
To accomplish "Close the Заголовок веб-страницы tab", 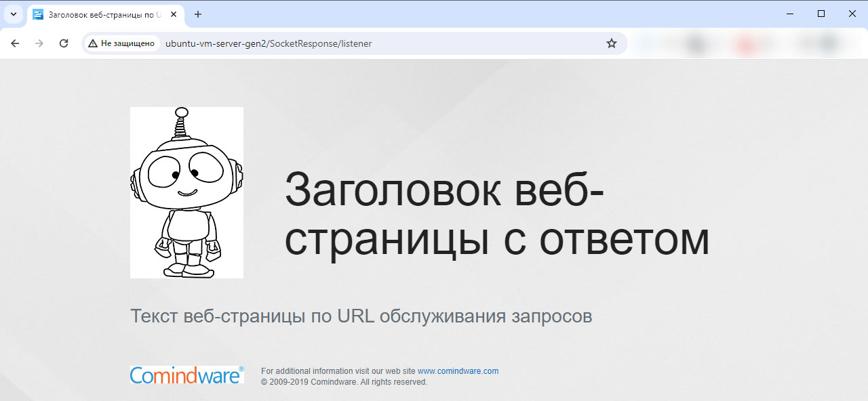I will [x=174, y=14].
